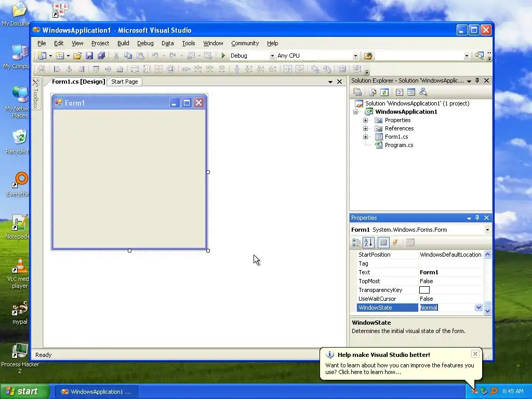This screenshot has height=399, width=532.
Task: Click the Align to Grid layout icon
Action: [x=42, y=69]
